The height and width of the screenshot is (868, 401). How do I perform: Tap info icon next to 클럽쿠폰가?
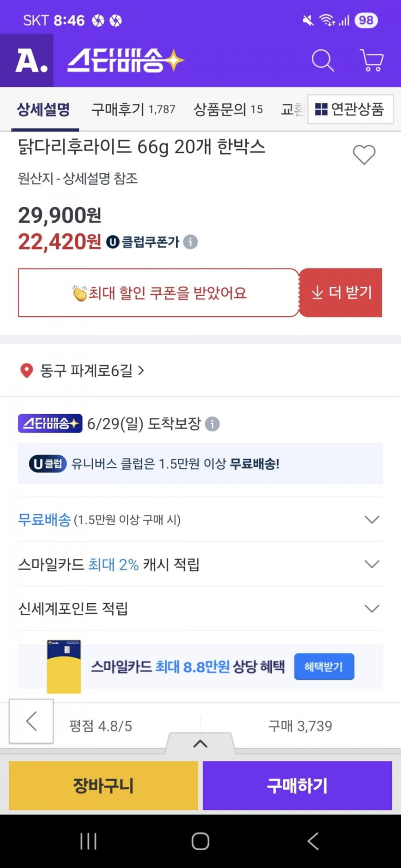tap(191, 242)
